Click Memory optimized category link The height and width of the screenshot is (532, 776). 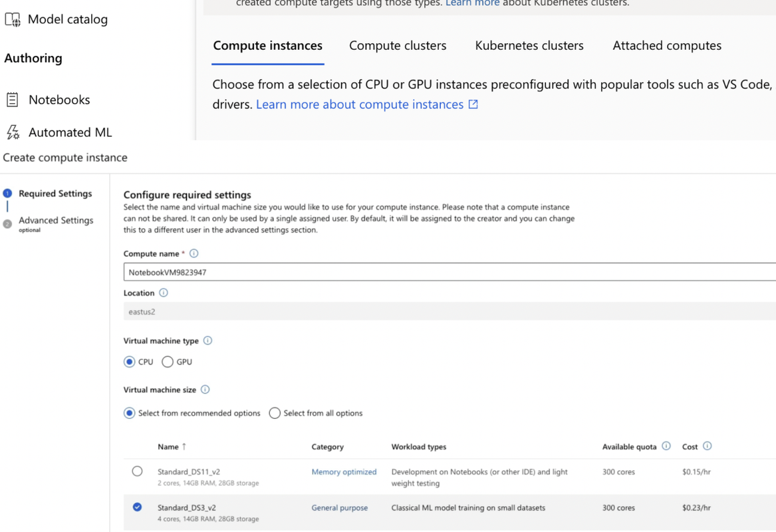coord(344,471)
